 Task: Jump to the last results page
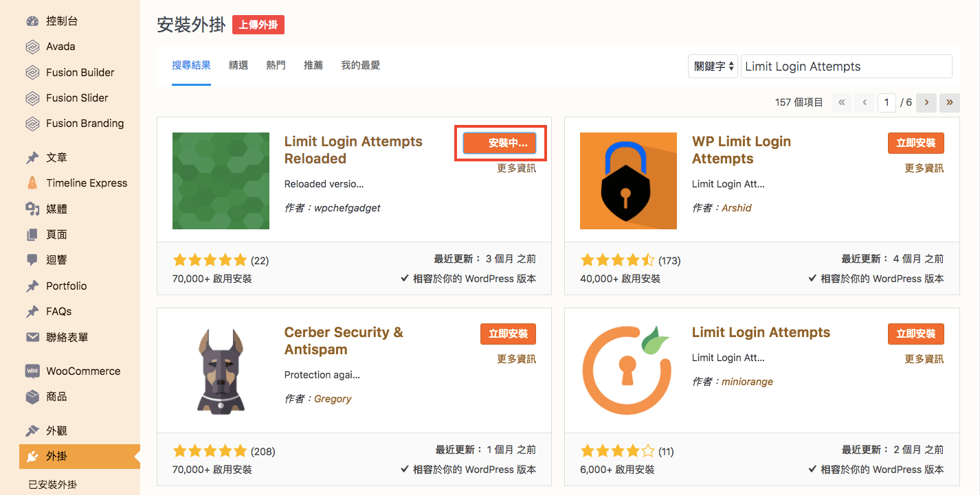click(950, 102)
